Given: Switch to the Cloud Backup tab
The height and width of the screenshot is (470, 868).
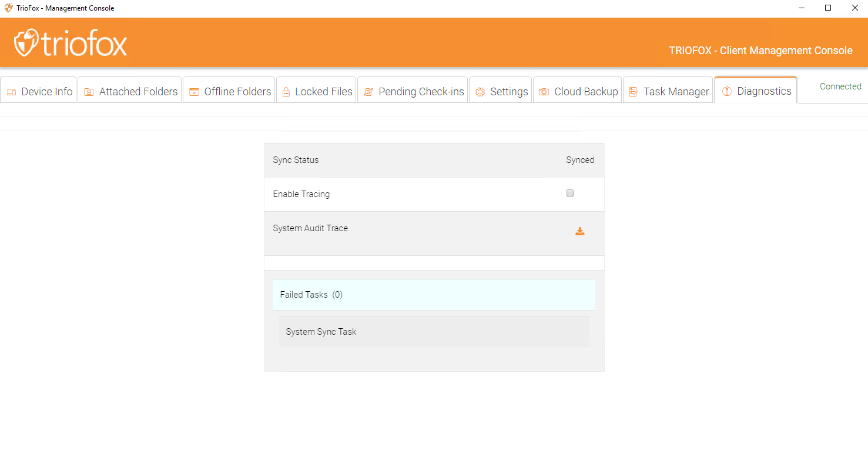Looking at the screenshot, I should tap(577, 91).
